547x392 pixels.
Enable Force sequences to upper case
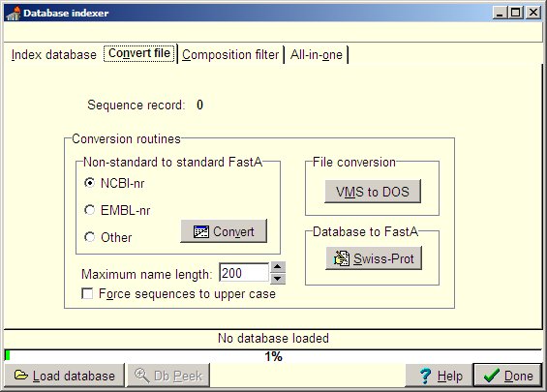pos(87,293)
